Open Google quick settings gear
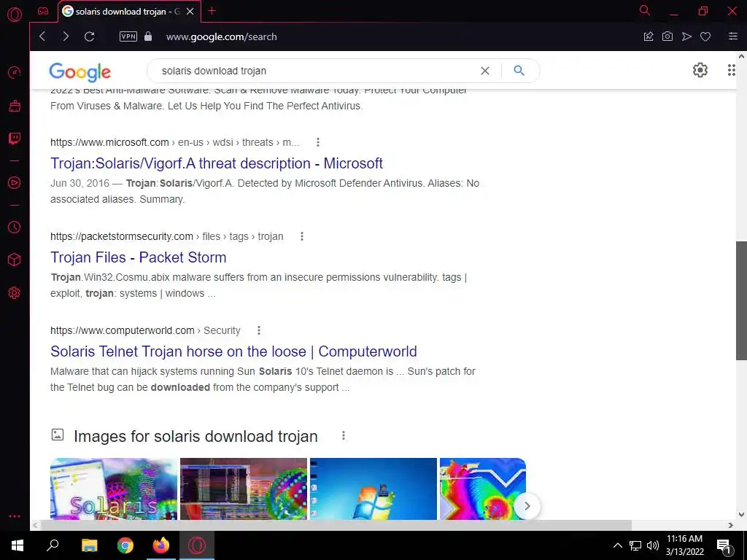This screenshot has height=560, width=747. tap(700, 71)
